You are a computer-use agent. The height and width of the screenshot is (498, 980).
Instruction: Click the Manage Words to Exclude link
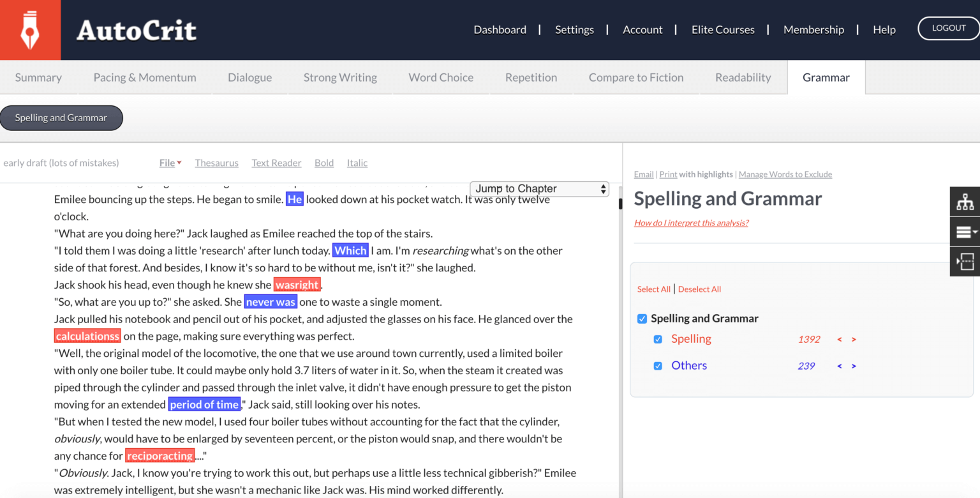click(785, 174)
